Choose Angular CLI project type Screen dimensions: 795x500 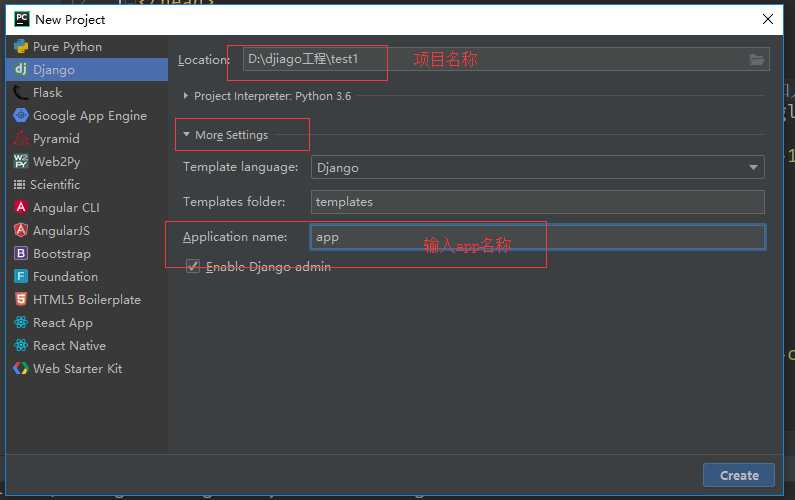click(x=87, y=207)
